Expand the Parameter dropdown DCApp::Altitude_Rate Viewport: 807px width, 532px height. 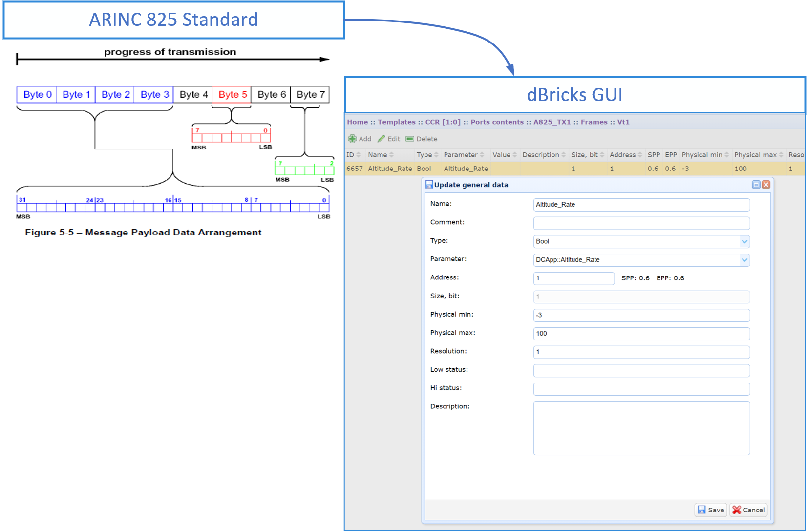pos(744,260)
